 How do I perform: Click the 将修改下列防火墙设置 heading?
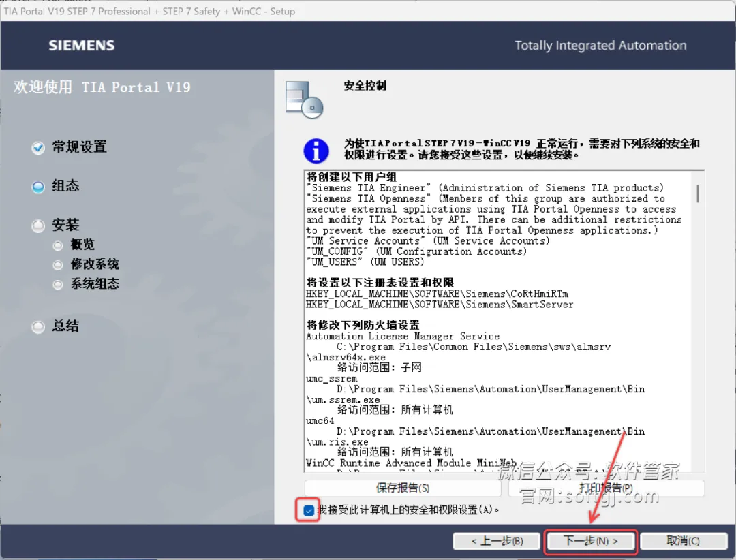pos(363,325)
